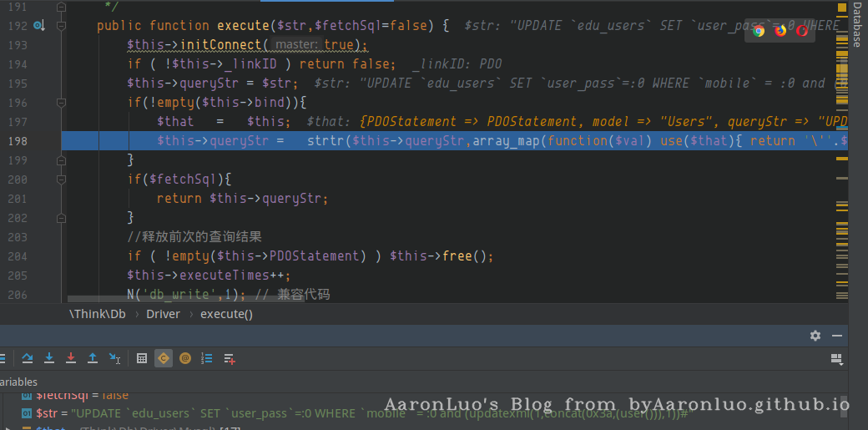Open in Opera browser icon
Viewport: 868px width, 430px height.
[x=802, y=31]
